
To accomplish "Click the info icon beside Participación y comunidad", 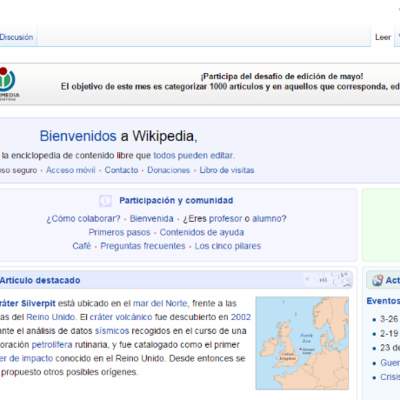I will point(106,201).
